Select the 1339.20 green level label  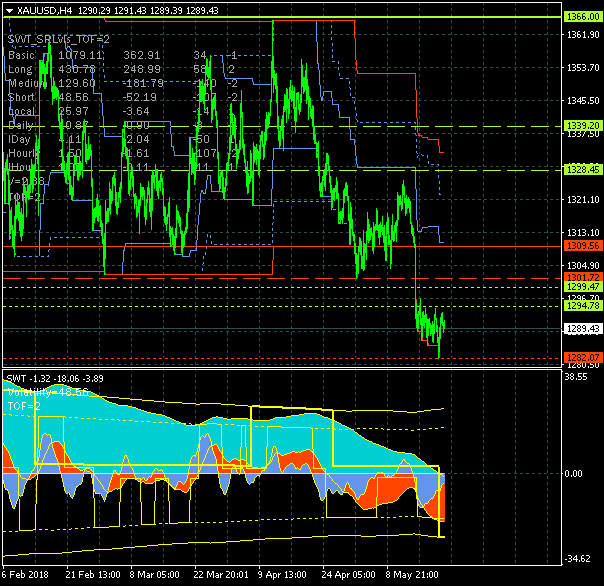pyautogui.click(x=583, y=126)
